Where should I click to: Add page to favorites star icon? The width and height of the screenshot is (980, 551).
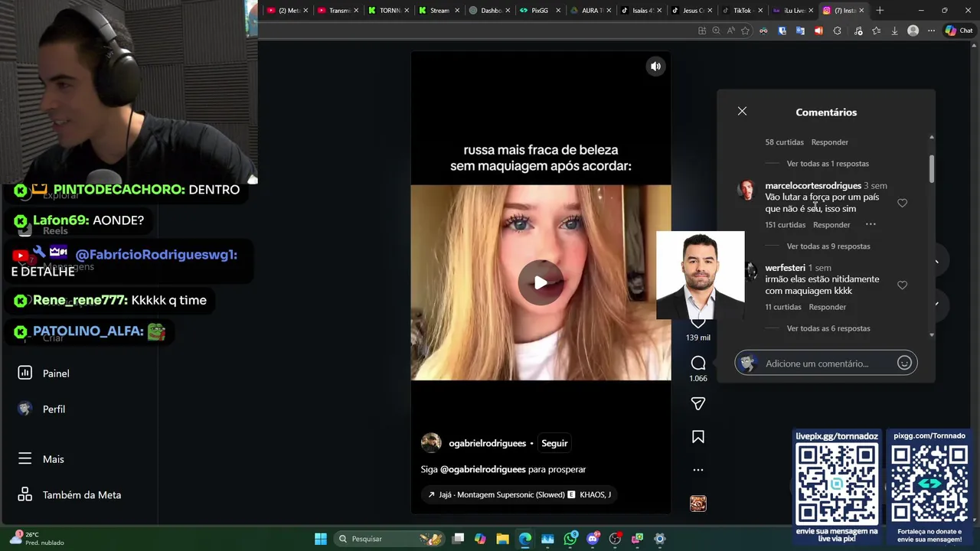pyautogui.click(x=745, y=31)
